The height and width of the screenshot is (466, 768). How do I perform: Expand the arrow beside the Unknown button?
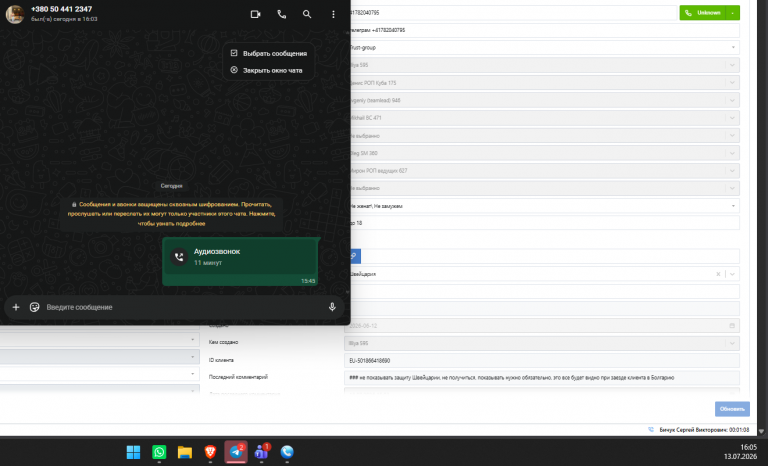pyautogui.click(x=733, y=13)
